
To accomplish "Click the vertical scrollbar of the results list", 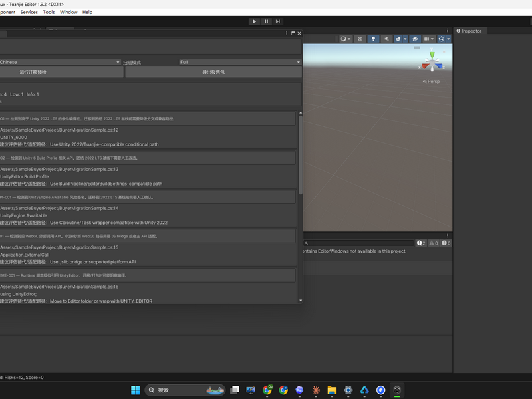I will click(x=301, y=155).
